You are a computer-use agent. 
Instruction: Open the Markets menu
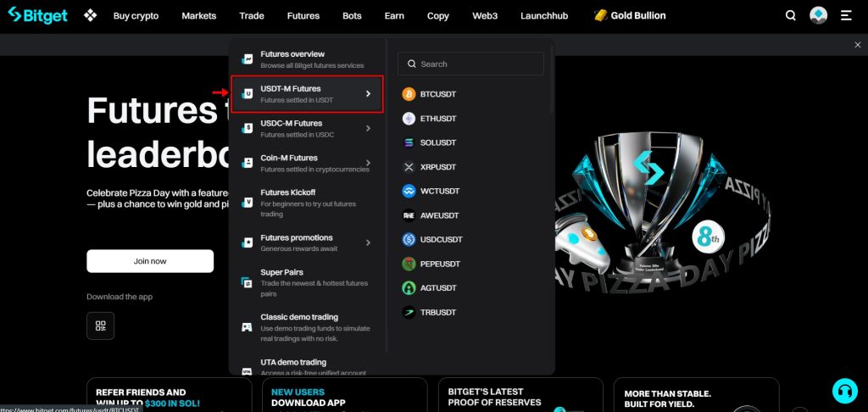pos(198,15)
